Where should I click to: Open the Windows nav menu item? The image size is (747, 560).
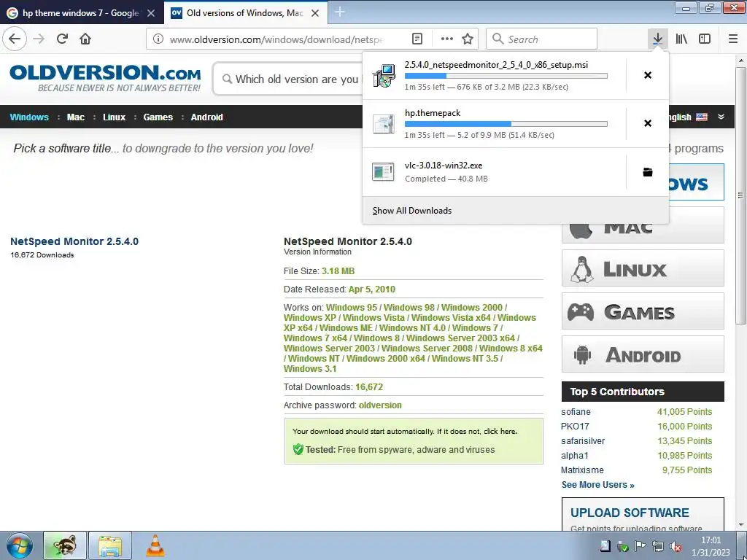[29, 117]
